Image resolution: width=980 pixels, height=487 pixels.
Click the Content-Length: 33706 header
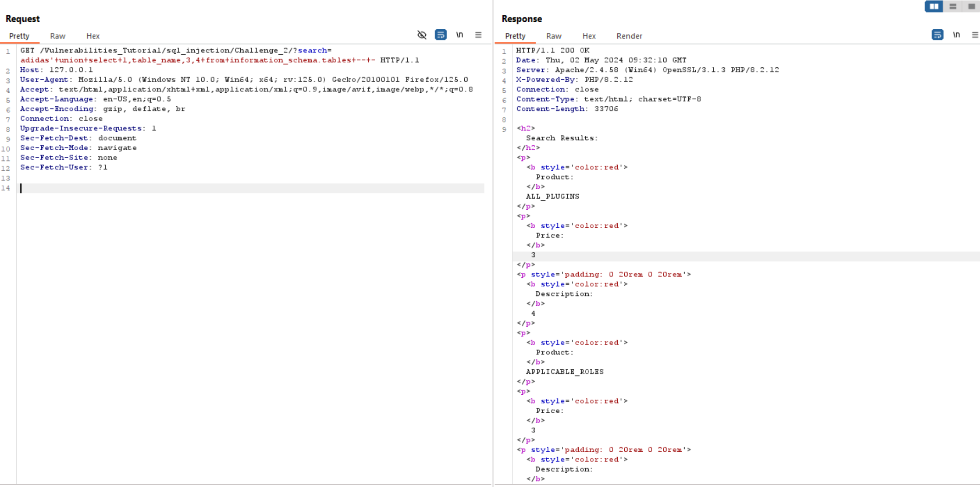tap(567, 109)
